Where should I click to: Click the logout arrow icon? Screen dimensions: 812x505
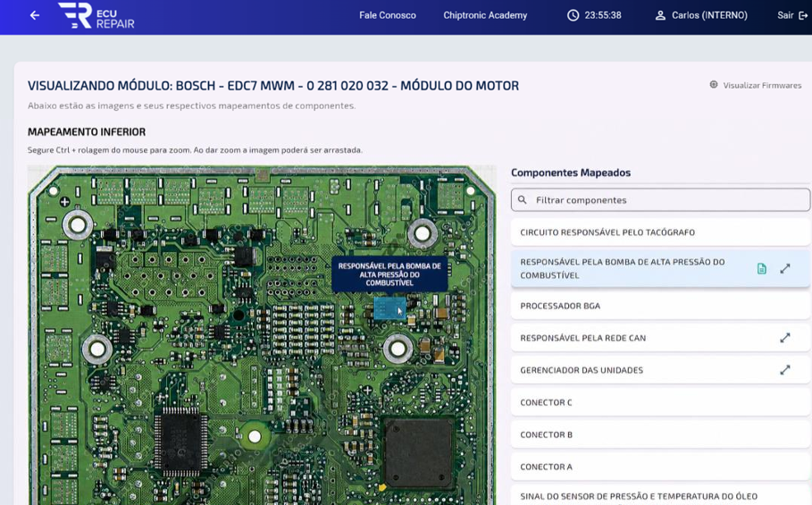[x=803, y=15]
